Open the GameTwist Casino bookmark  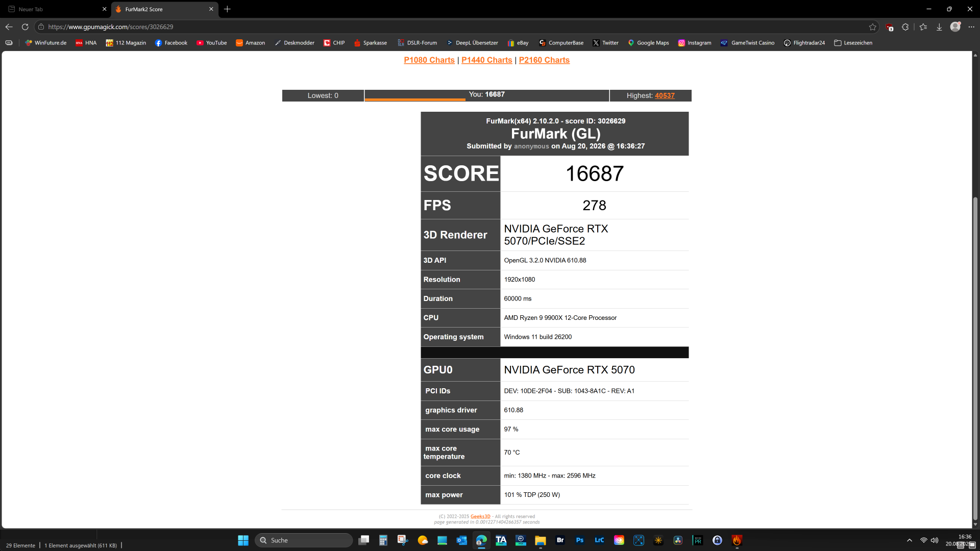point(747,43)
